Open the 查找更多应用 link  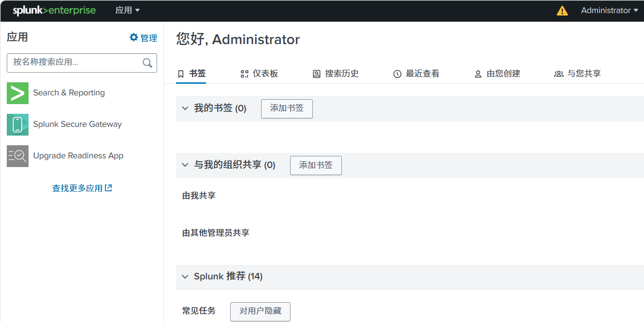pyautogui.click(x=82, y=188)
